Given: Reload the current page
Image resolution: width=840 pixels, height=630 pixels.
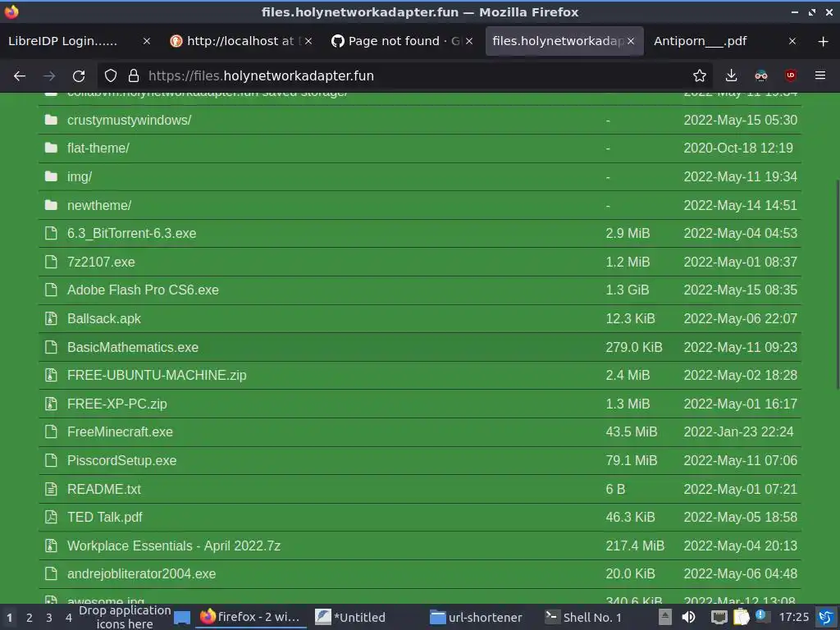Looking at the screenshot, I should point(79,76).
